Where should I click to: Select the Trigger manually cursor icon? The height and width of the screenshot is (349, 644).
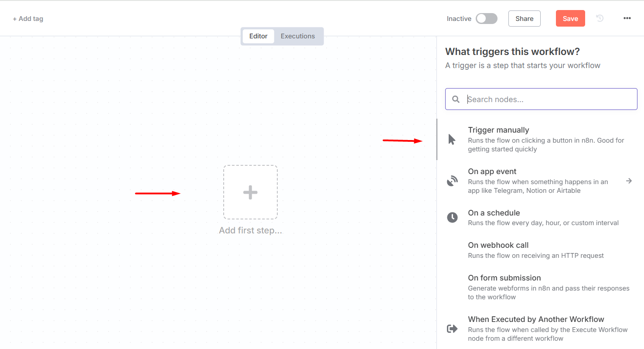click(x=452, y=140)
